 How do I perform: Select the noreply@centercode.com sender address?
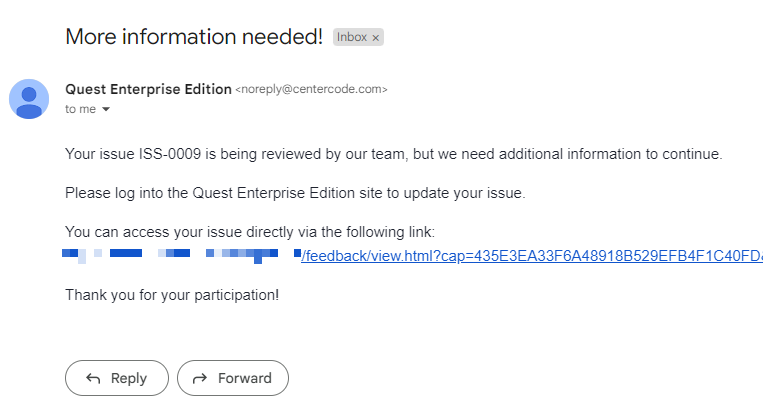[x=311, y=89]
